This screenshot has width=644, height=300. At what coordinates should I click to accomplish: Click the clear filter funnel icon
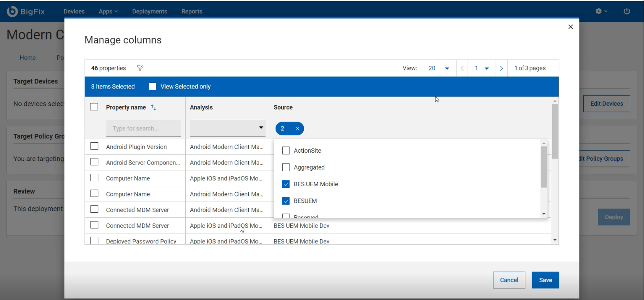pos(140,68)
